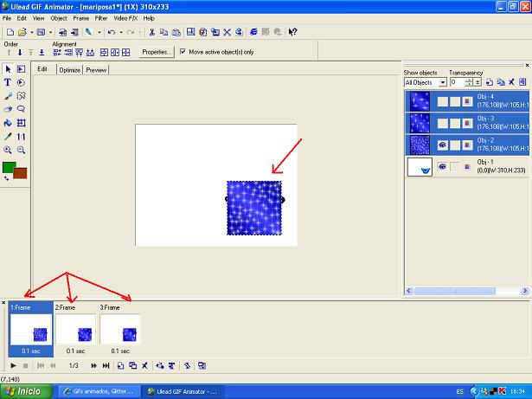Screen dimensions: 532x399
Task: Click the Cut scissors icon
Action: [x=152, y=32]
